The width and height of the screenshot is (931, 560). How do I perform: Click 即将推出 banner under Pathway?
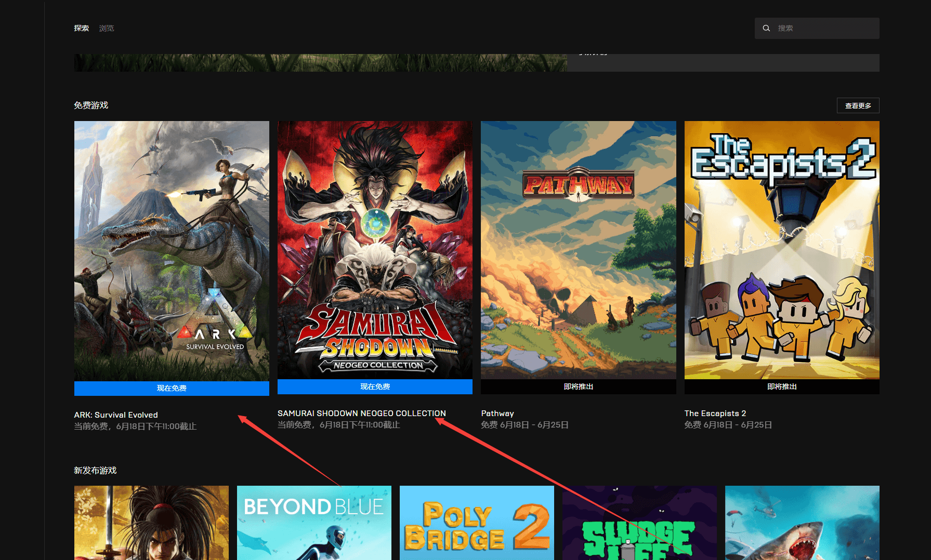coord(579,386)
